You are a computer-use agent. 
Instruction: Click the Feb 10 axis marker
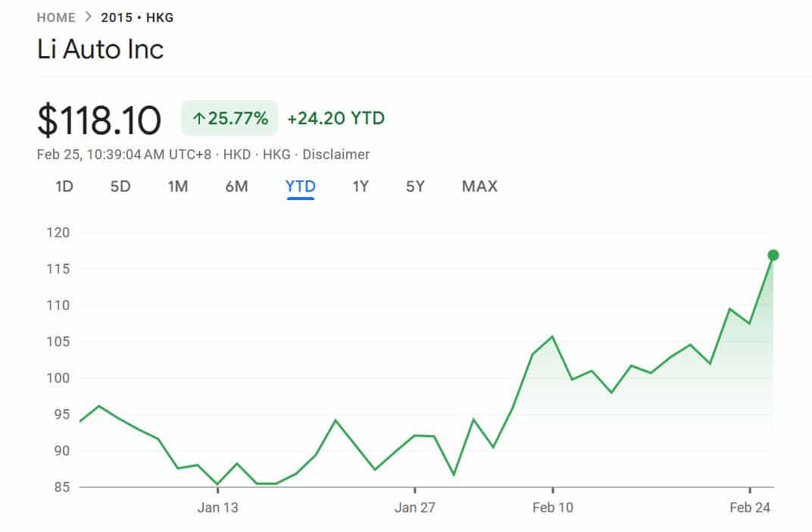[553, 508]
